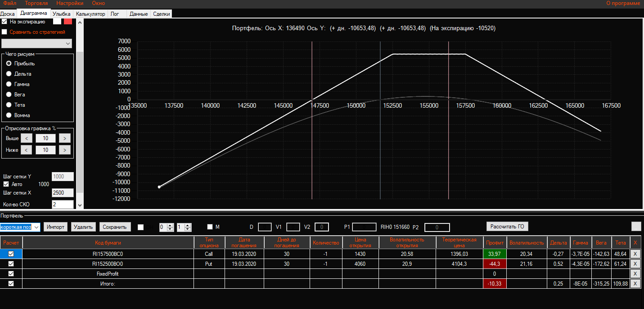Click the red color swatch near На экспирацию

point(68,21)
